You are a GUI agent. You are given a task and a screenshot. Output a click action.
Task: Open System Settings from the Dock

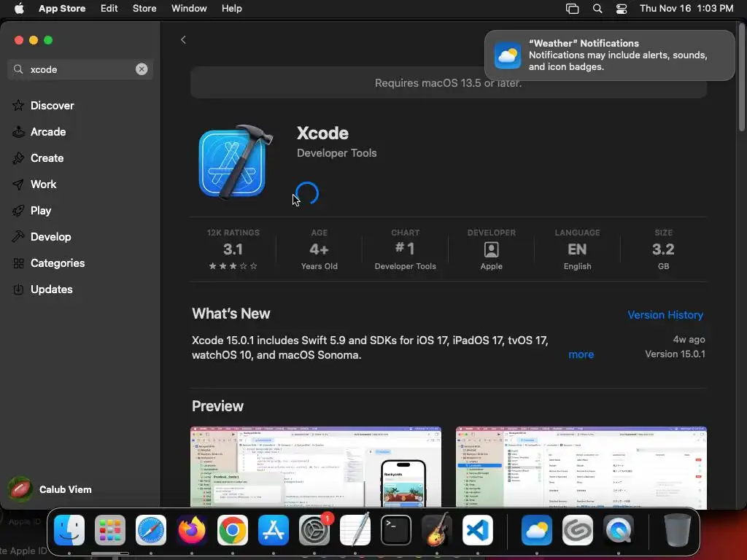[314, 530]
